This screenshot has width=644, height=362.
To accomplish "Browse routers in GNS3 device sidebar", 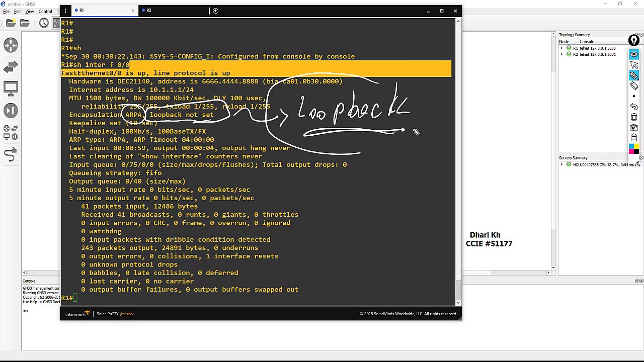I will [11, 45].
